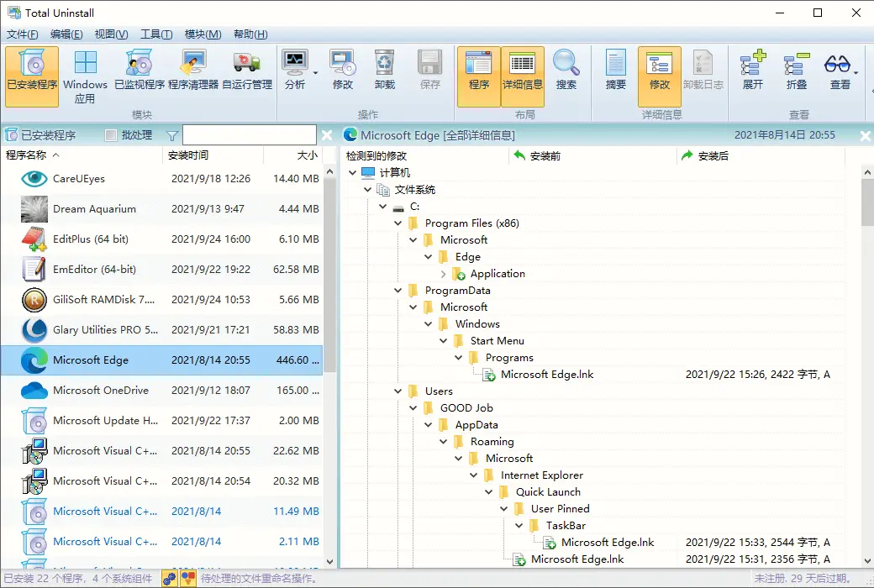Expand the Application folder node
This screenshot has height=588, width=874.
coord(443,274)
